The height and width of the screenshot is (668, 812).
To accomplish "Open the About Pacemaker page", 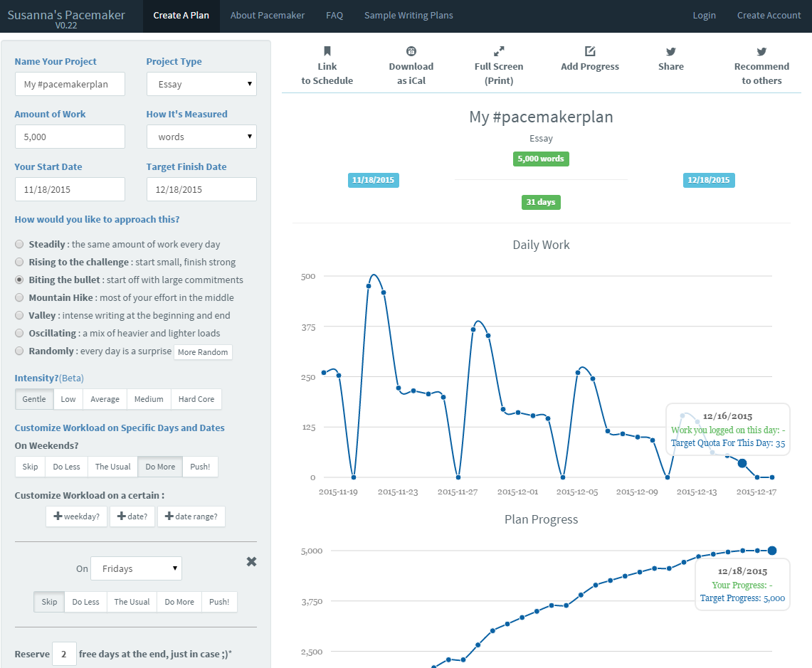I will [268, 16].
